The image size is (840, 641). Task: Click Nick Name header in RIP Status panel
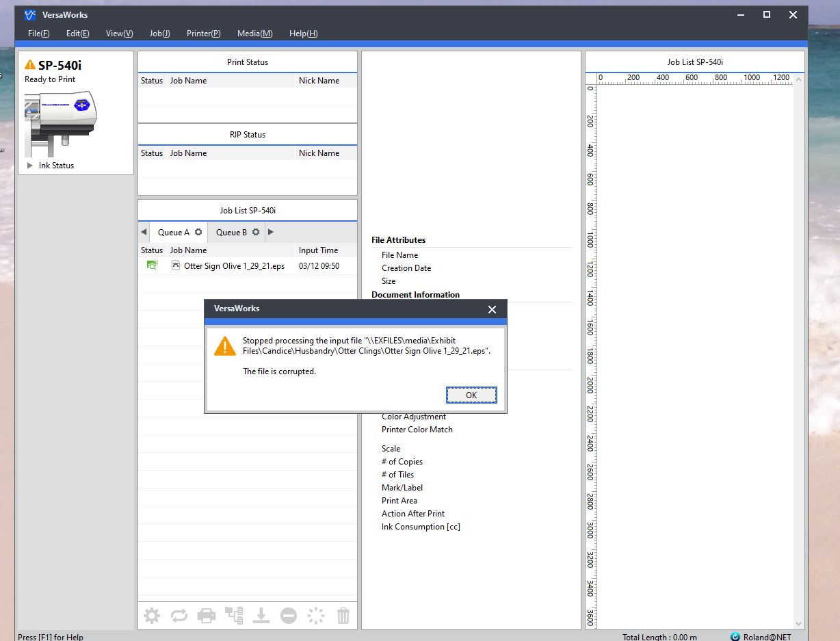point(319,153)
